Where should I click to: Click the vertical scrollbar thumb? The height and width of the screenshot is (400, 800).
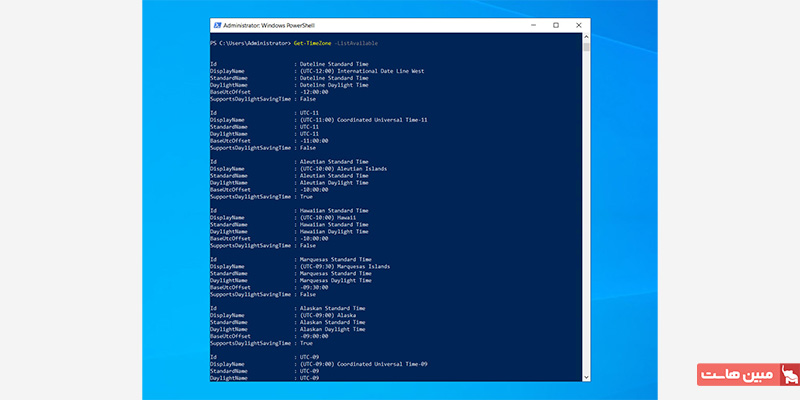587,47
